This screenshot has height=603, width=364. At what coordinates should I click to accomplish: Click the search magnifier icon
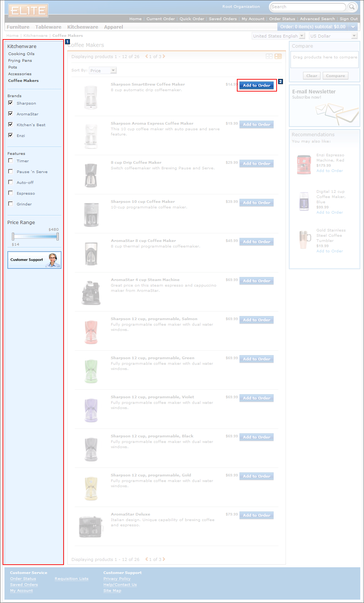pyautogui.click(x=352, y=7)
